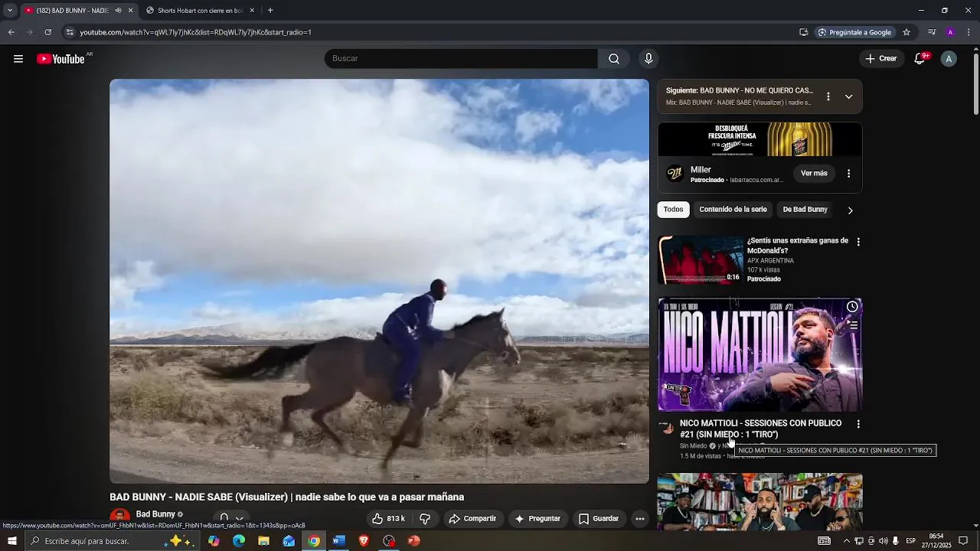Click the search magnifier button
The height and width of the screenshot is (551, 980).
(614, 59)
